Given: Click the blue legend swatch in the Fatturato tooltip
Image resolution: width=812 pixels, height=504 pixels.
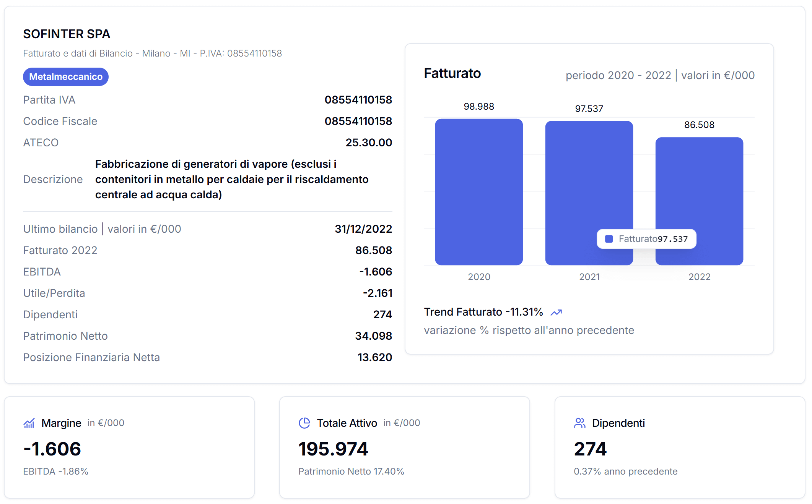Looking at the screenshot, I should coord(609,239).
